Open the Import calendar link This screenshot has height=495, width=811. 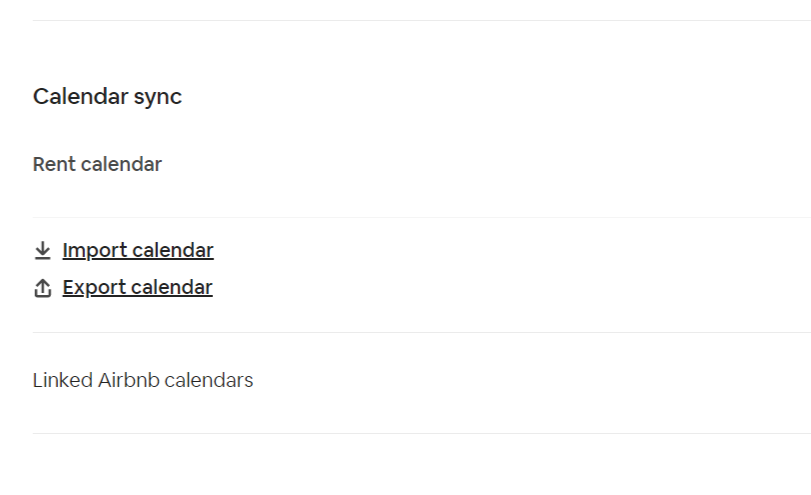coord(138,250)
